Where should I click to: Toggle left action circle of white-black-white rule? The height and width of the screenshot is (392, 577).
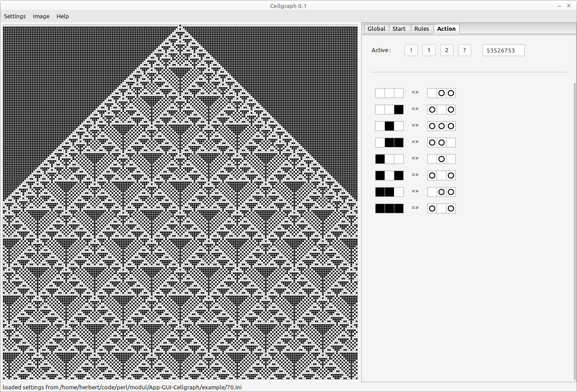(432, 126)
